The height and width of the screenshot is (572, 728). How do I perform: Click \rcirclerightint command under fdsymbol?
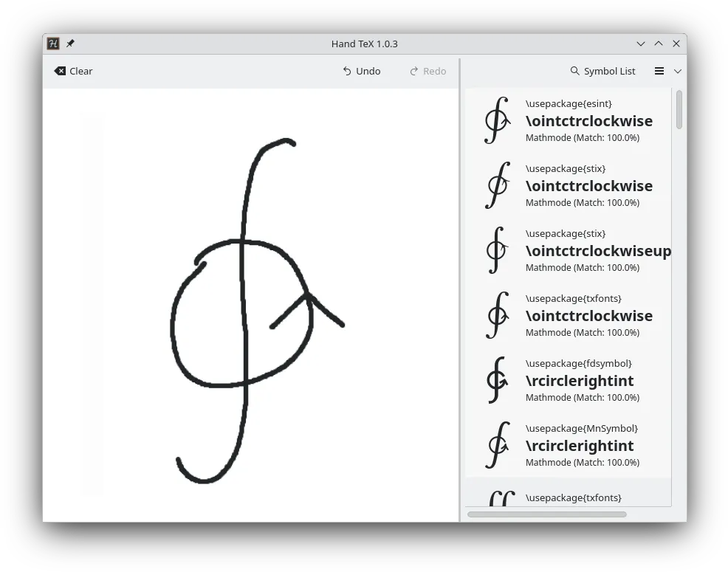point(580,381)
